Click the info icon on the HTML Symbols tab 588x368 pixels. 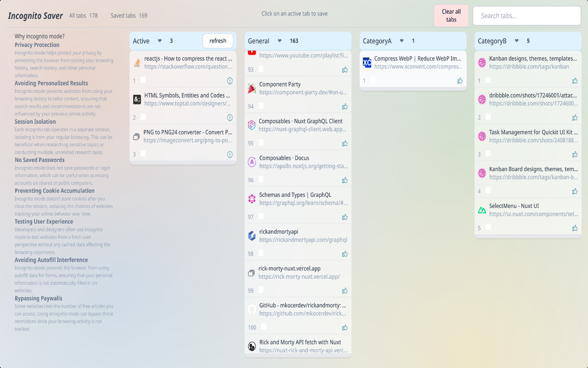(x=230, y=117)
